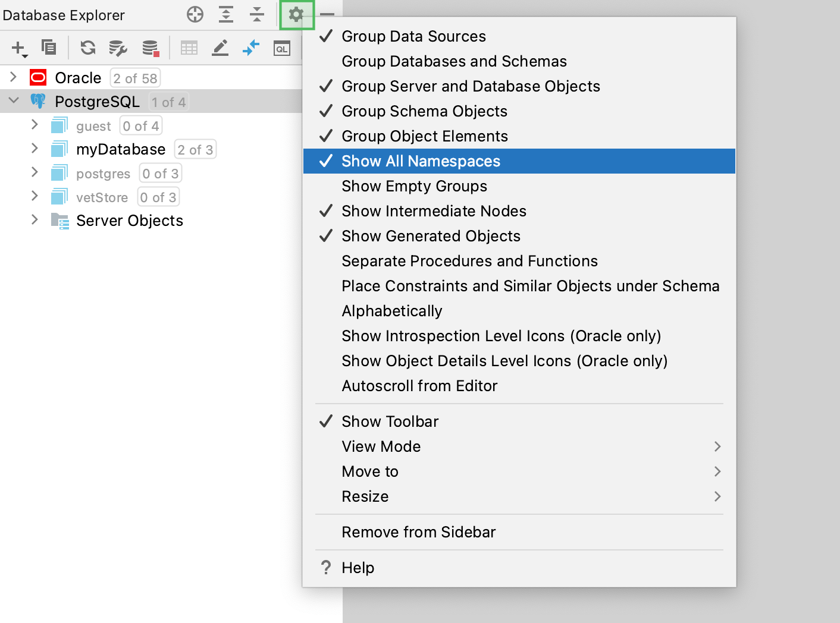
Task: Select Place Constraints and Similar Objects under Schema
Action: [519, 286]
